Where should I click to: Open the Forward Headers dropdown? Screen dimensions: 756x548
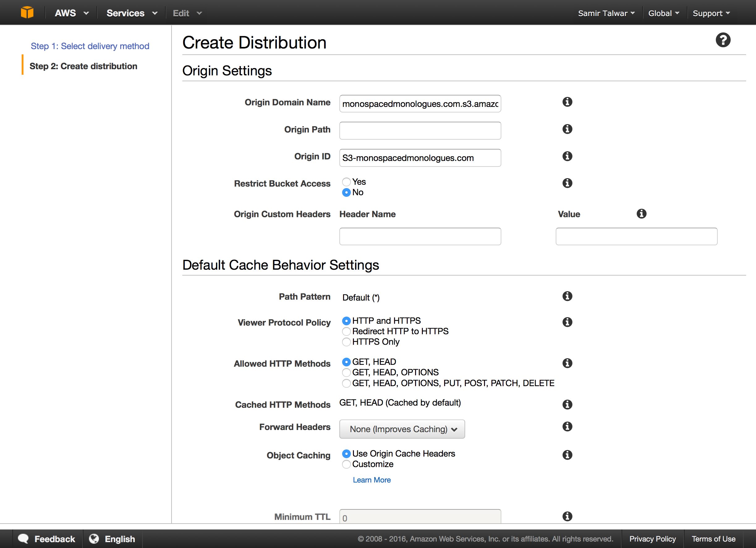coord(402,429)
